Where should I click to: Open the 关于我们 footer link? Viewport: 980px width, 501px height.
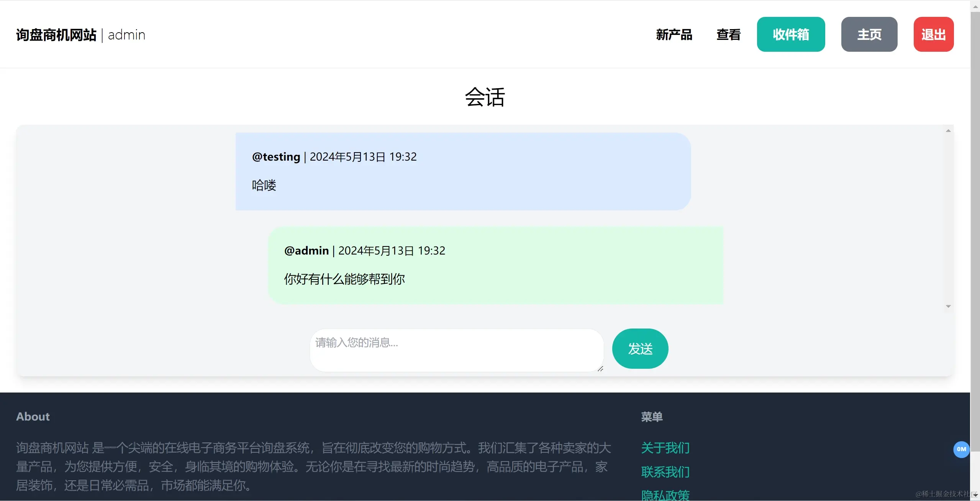click(x=665, y=448)
